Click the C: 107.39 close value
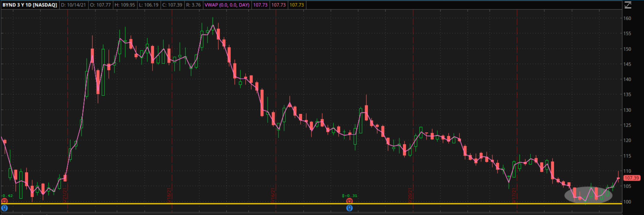 pos(172,5)
